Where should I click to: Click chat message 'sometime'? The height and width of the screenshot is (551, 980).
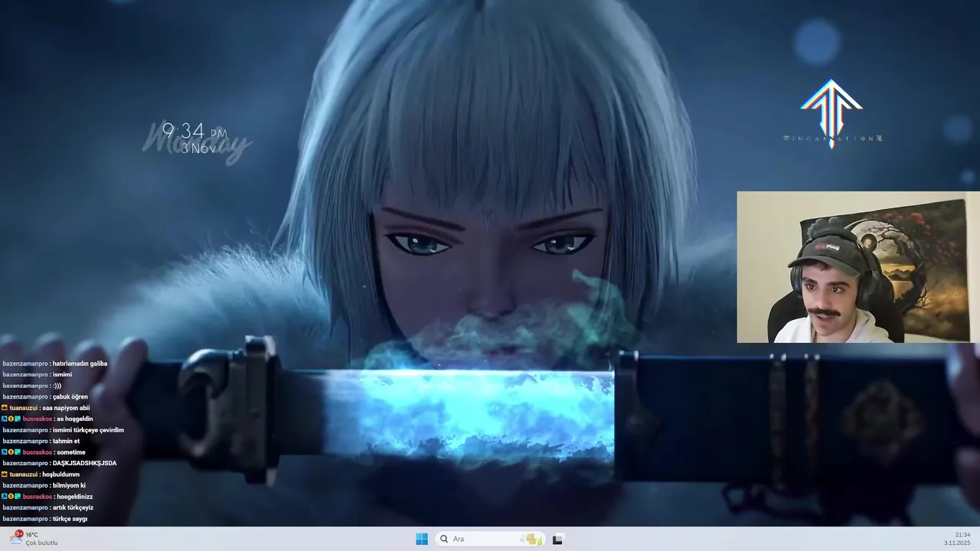[x=70, y=452]
